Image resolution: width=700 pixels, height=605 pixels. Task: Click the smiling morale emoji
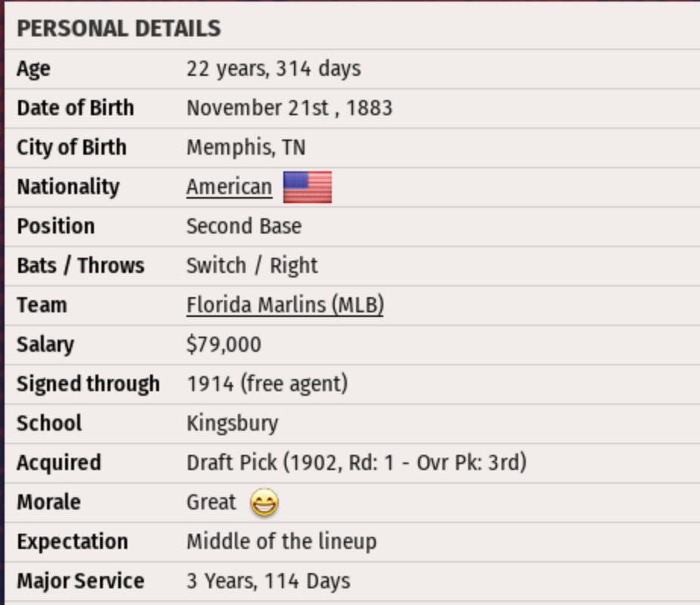[264, 503]
